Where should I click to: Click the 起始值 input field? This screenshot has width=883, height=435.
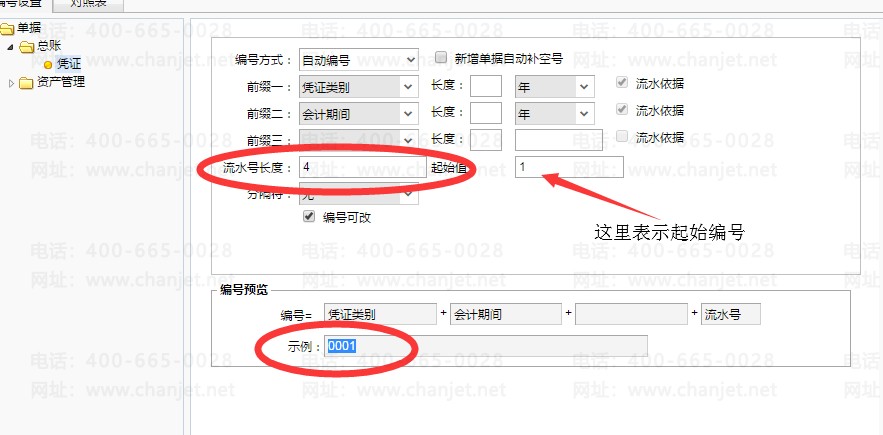pos(569,167)
